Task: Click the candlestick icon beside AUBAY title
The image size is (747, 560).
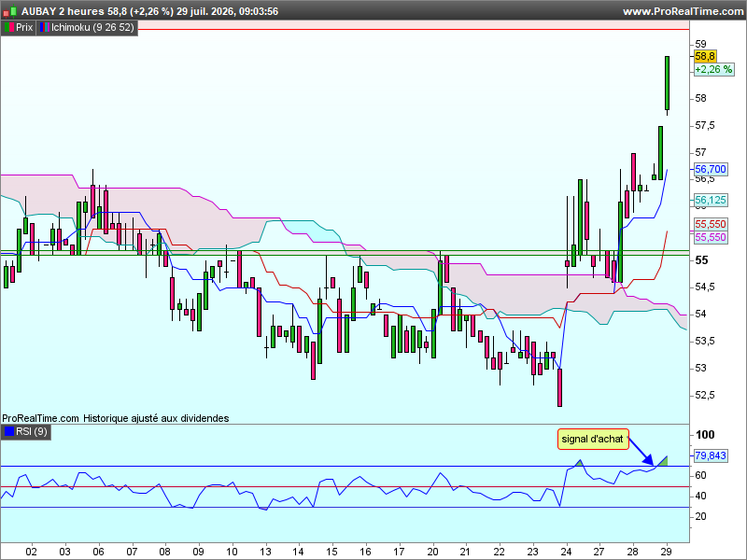Action: pyautogui.click(x=10, y=11)
